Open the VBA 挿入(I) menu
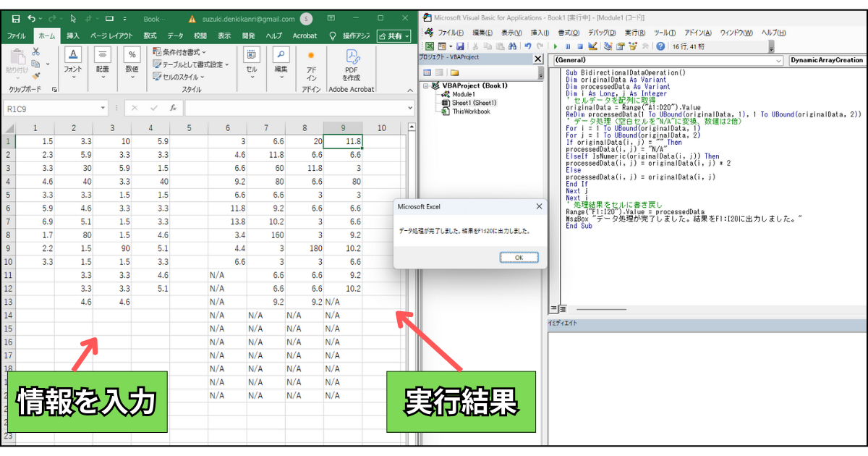Viewport: 868px width, 456px height. click(540, 33)
